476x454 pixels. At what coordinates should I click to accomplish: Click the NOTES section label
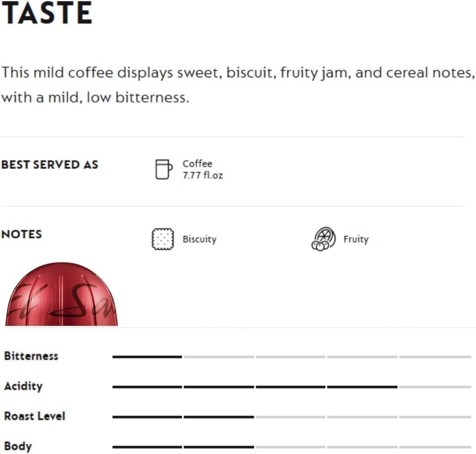click(x=21, y=234)
